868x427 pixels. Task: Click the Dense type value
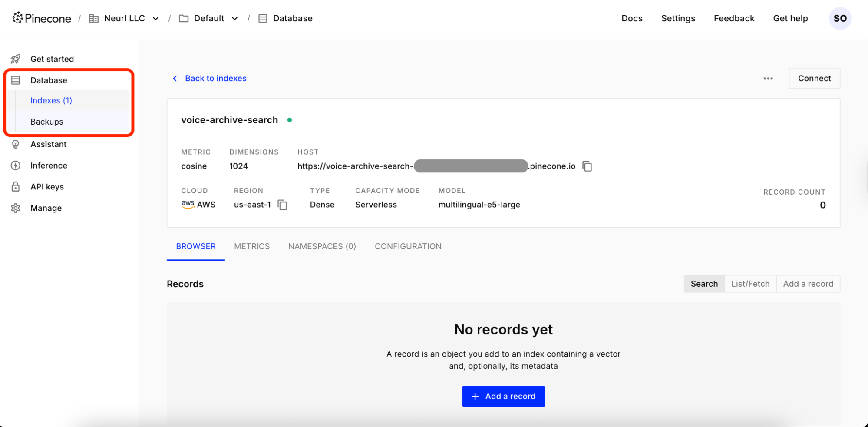[322, 205]
